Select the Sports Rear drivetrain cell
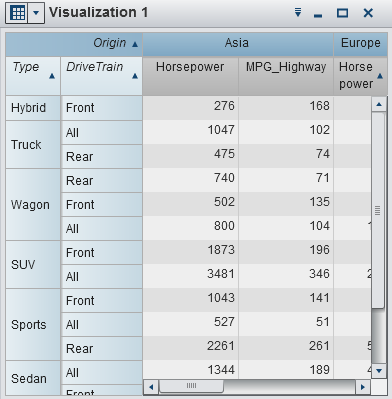The image size is (392, 399). pos(102,348)
